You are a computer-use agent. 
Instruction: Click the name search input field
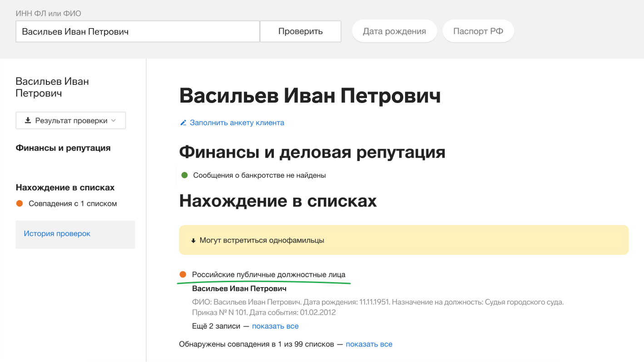(x=138, y=31)
